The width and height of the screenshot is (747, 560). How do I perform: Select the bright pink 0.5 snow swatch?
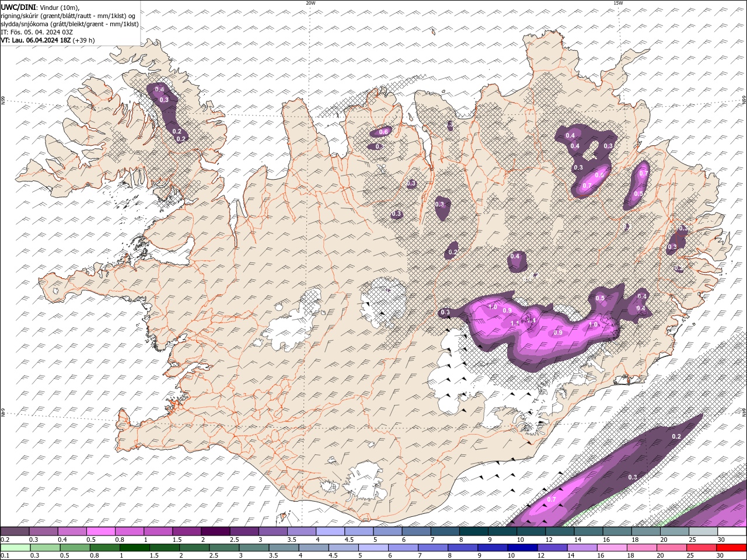coord(100,531)
